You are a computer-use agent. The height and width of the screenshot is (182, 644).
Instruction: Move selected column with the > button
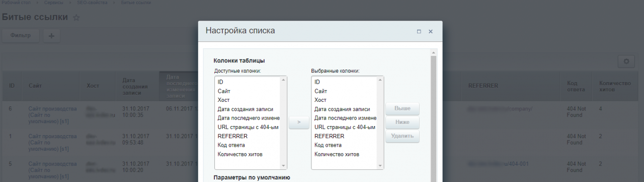tap(299, 122)
